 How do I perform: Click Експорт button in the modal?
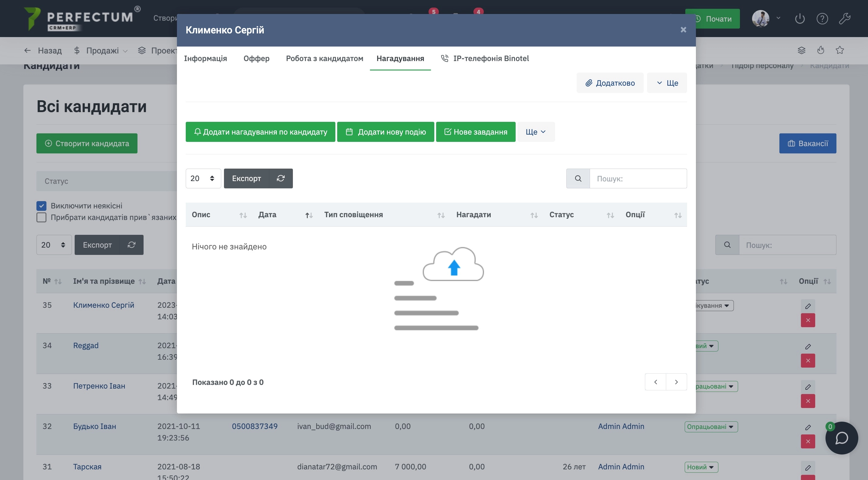[246, 178]
